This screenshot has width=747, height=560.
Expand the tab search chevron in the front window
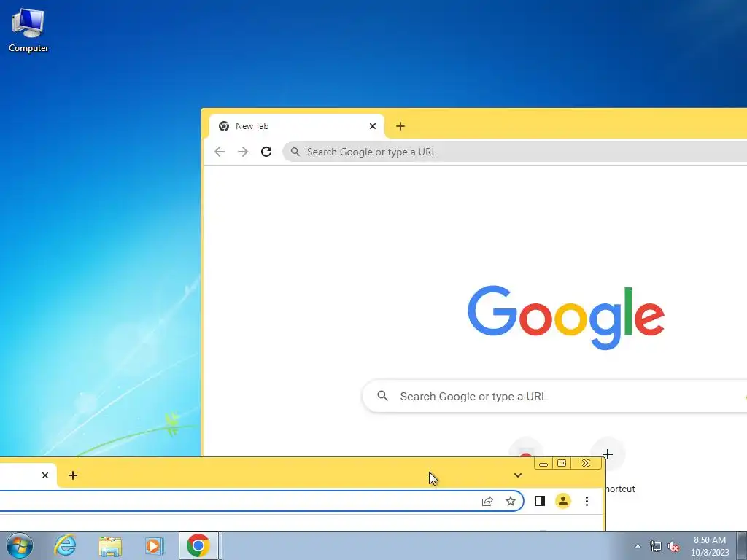518,475
